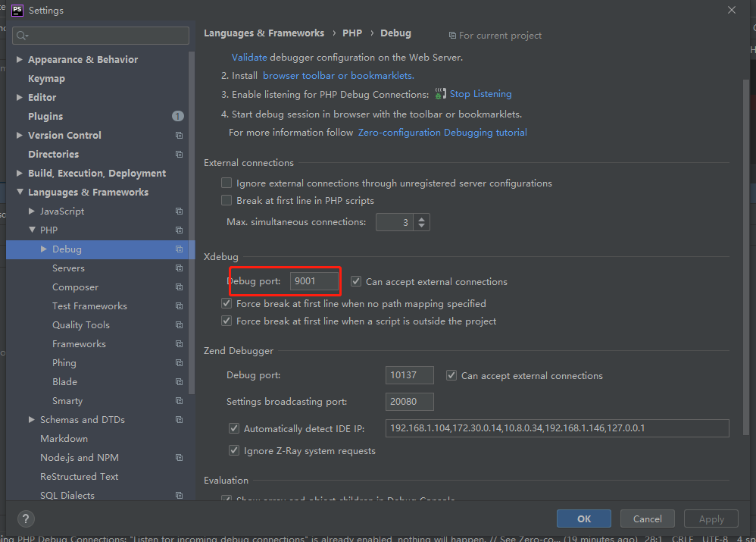Click the Xdebug Debug port field 9001
This screenshot has width=756, height=542.
[x=314, y=281]
